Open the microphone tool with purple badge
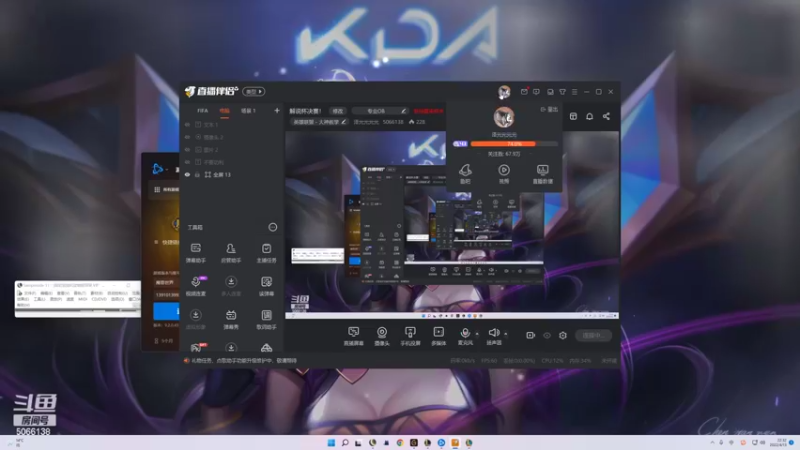 196,286
